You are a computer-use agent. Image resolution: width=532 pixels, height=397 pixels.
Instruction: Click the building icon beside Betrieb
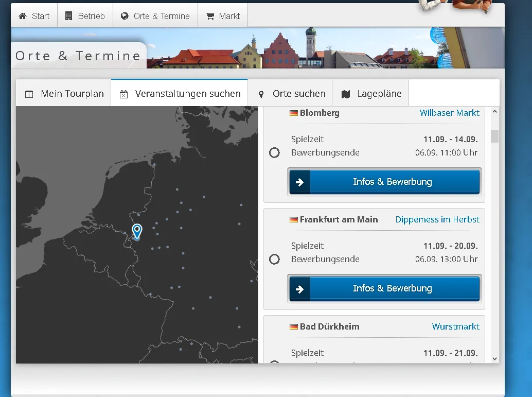click(x=68, y=16)
